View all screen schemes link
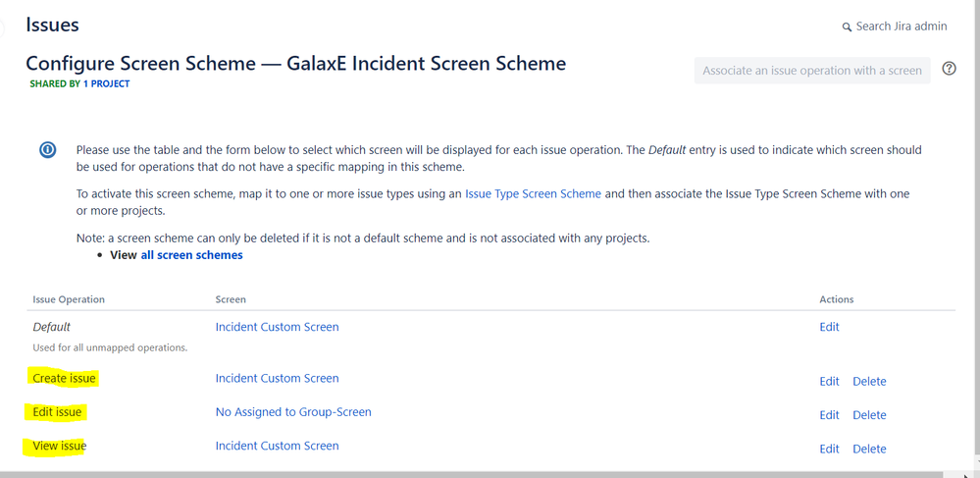This screenshot has width=980, height=478. (191, 254)
